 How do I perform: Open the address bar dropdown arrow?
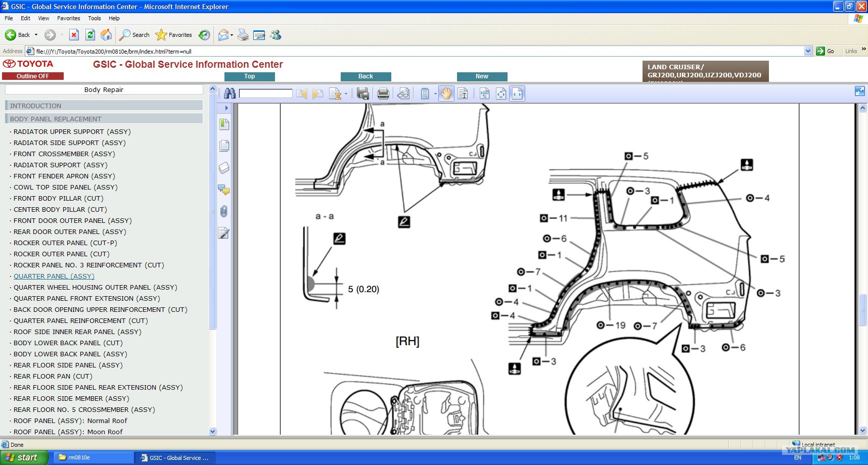pyautogui.click(x=808, y=51)
